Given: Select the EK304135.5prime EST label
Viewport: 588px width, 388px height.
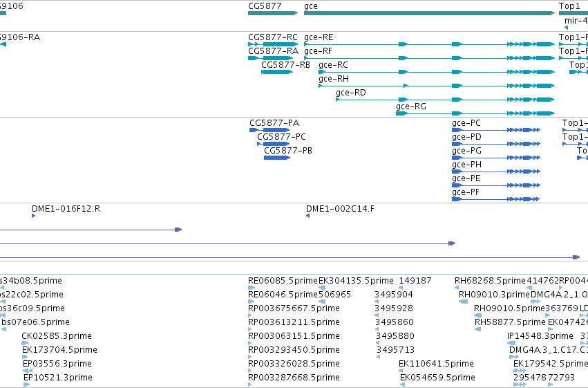Looking at the screenshot, I should point(356,281).
